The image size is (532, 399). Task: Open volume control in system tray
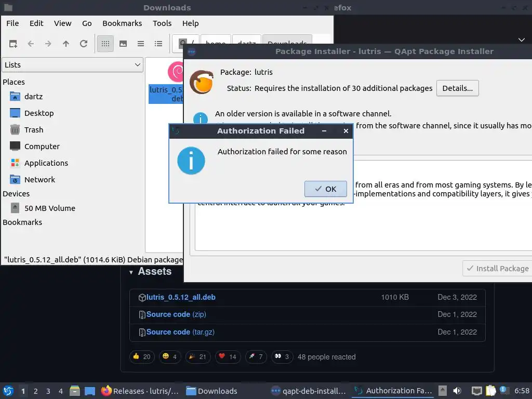point(457,391)
